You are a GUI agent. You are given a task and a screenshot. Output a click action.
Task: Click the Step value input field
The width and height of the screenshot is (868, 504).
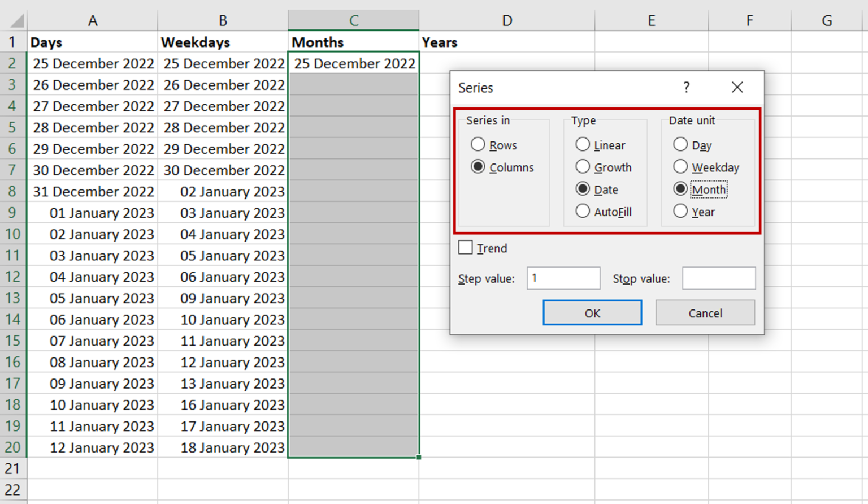click(x=563, y=278)
